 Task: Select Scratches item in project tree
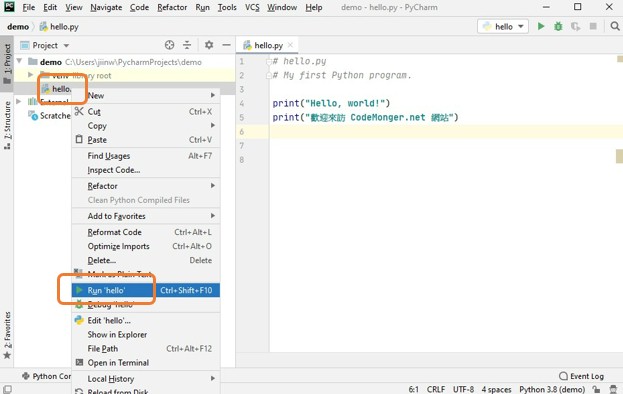(x=49, y=116)
